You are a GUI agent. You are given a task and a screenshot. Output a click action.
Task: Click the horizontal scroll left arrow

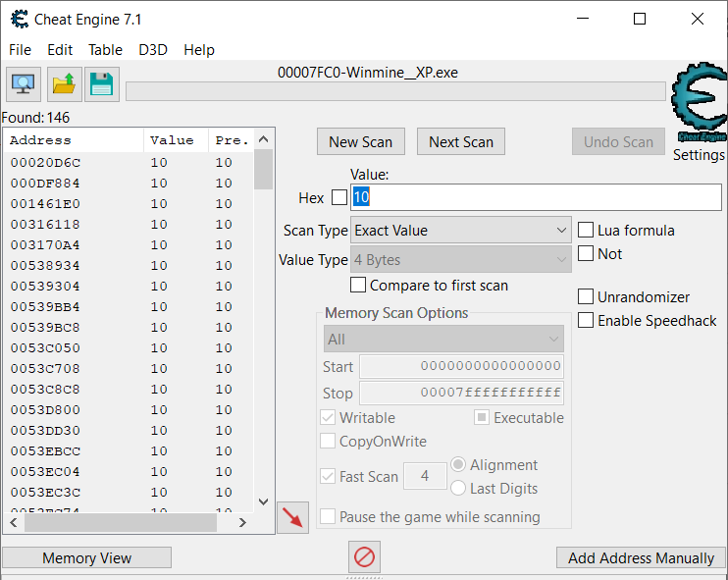click(x=14, y=523)
